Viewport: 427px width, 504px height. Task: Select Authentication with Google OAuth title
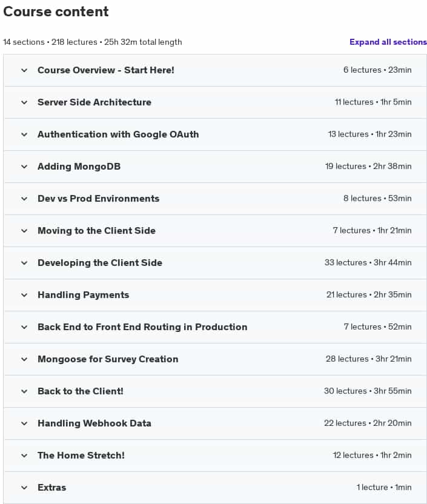pyautogui.click(x=118, y=134)
